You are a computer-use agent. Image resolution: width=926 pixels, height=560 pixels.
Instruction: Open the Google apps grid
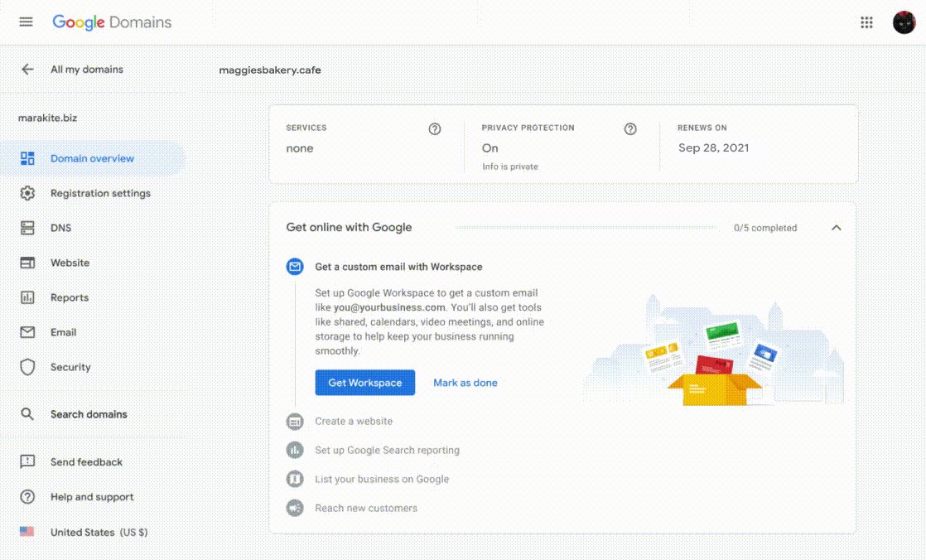(x=866, y=22)
